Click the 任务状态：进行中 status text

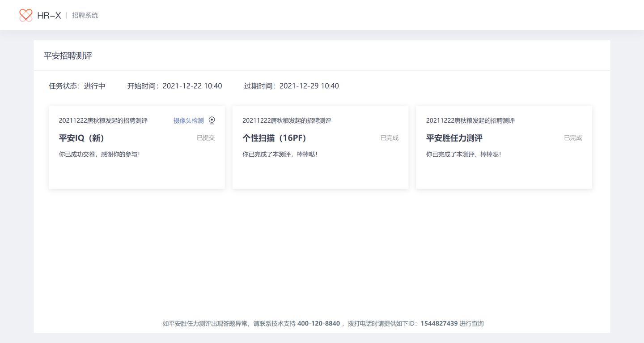pyautogui.click(x=77, y=86)
